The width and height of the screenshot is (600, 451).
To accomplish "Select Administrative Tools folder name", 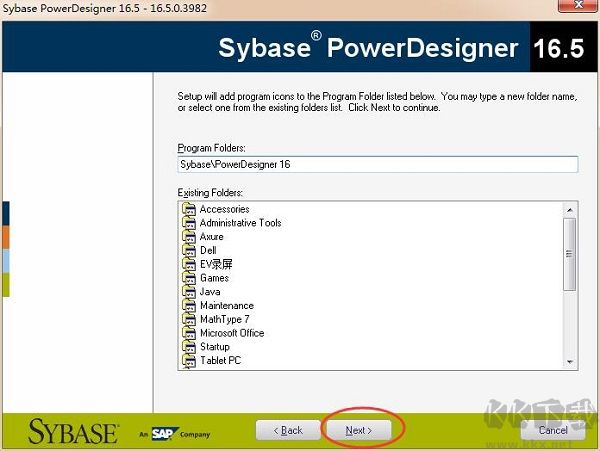I will [241, 223].
